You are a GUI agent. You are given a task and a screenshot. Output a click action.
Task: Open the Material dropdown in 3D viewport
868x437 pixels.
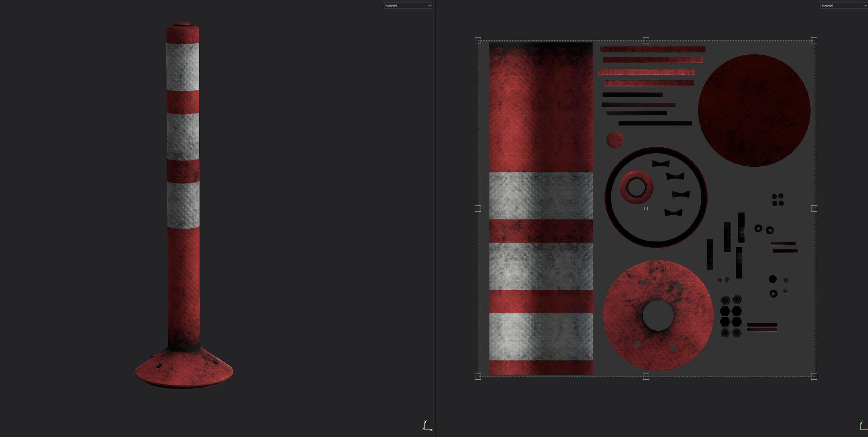point(408,6)
